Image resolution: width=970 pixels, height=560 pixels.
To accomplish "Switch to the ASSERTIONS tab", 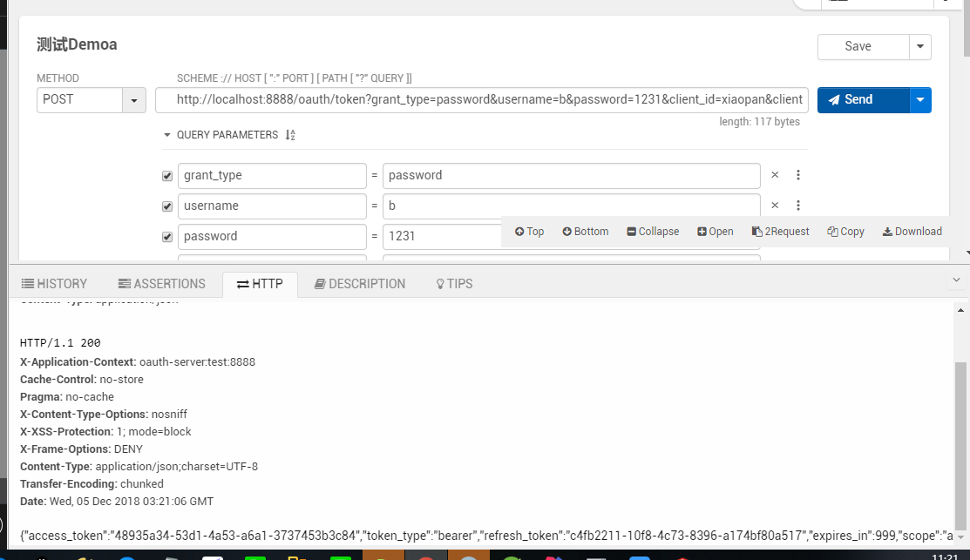I will (x=162, y=284).
